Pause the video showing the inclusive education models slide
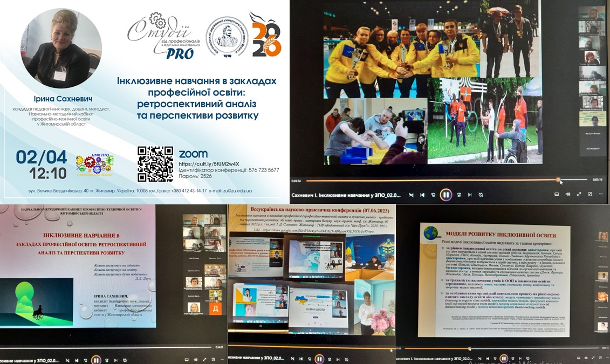Screen dimensions: 610x364 pyautogui.click(x=503, y=359)
